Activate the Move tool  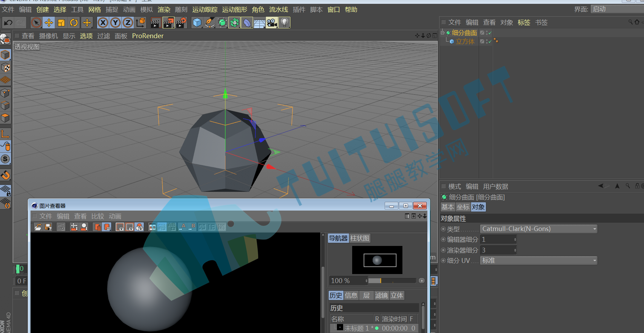pos(49,23)
